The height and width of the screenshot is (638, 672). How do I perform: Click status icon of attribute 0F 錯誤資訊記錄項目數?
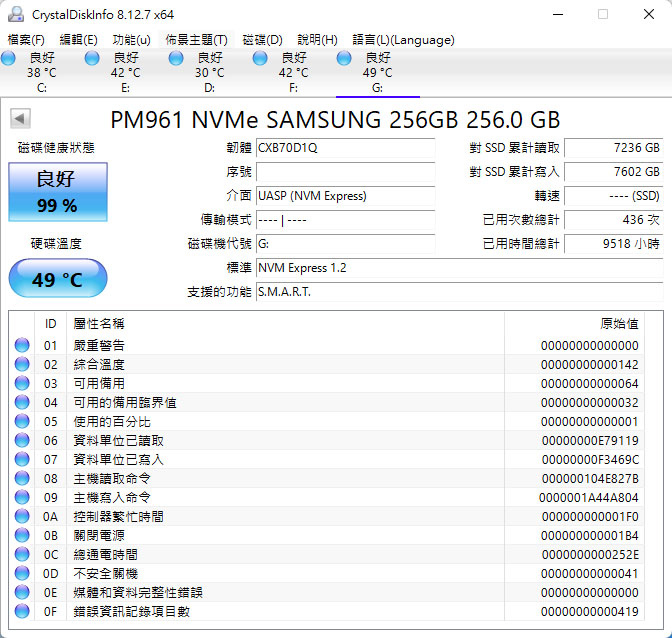tap(22, 611)
